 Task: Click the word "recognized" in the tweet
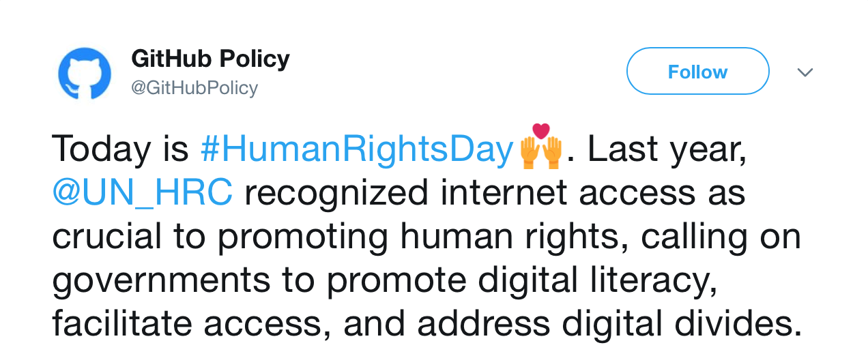pyautogui.click(x=336, y=194)
